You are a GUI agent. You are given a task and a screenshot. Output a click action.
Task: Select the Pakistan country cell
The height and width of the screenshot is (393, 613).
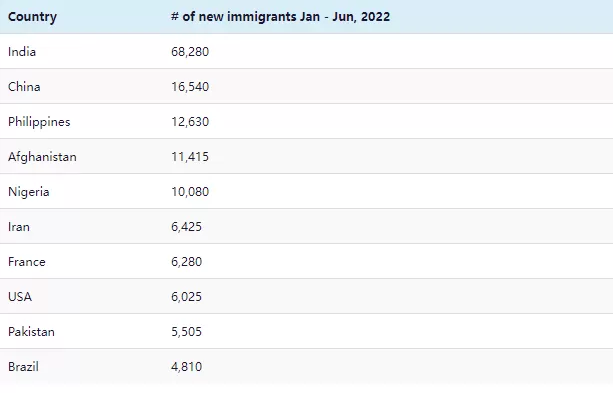point(31,332)
